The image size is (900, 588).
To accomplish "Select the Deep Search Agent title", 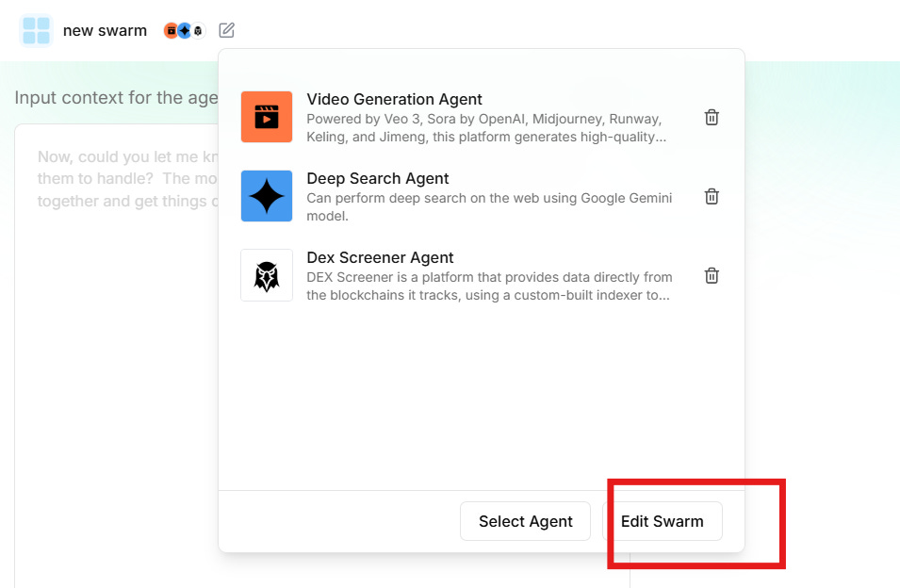I will click(x=378, y=178).
